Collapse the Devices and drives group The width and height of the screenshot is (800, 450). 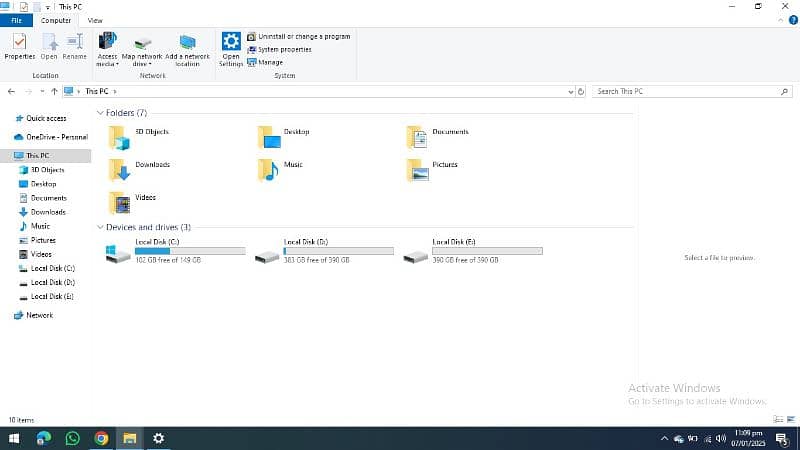100,227
